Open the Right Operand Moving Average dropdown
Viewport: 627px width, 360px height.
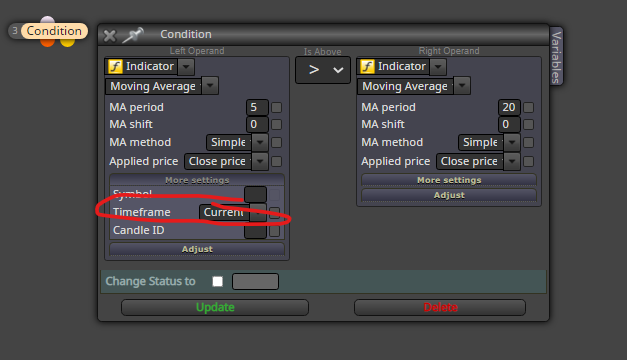[x=462, y=86]
